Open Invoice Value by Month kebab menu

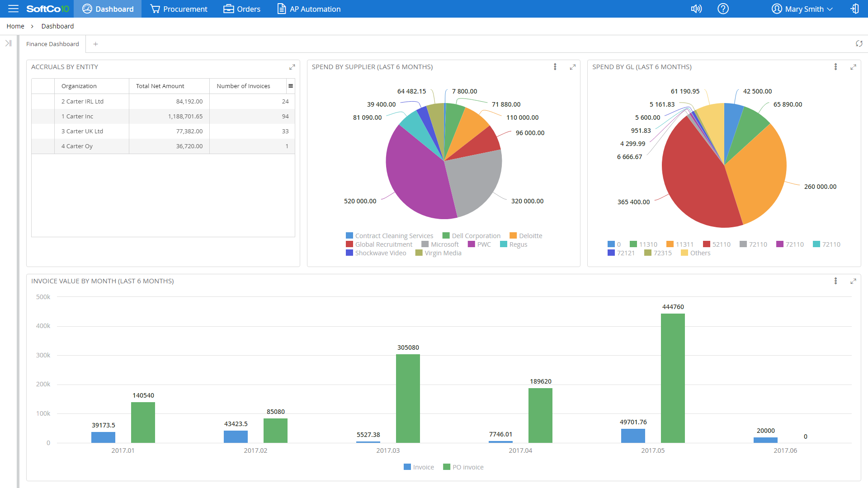pyautogui.click(x=835, y=281)
